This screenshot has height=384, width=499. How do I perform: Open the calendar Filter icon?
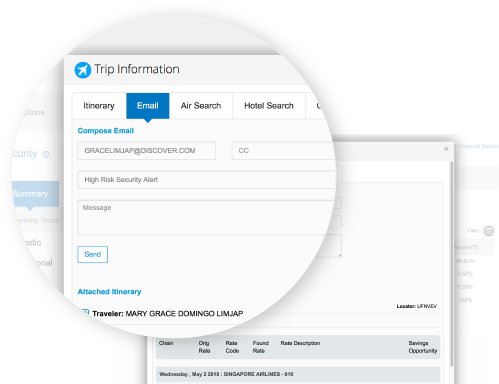488,231
